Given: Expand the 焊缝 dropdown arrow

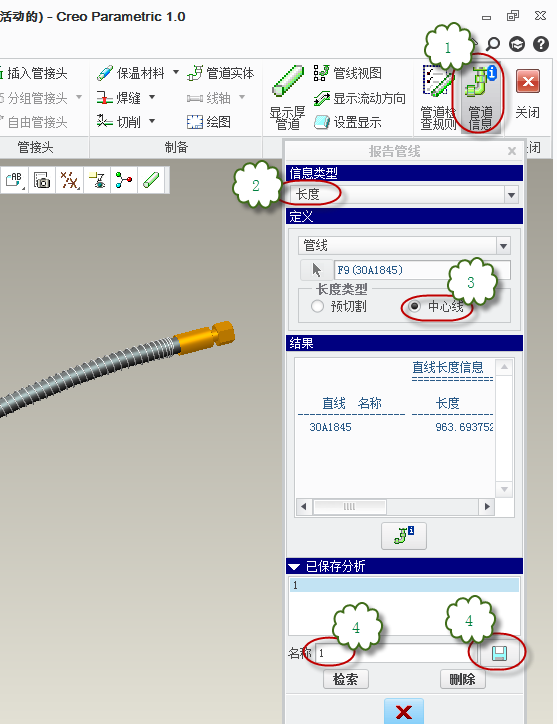Looking at the screenshot, I should coord(152,97).
